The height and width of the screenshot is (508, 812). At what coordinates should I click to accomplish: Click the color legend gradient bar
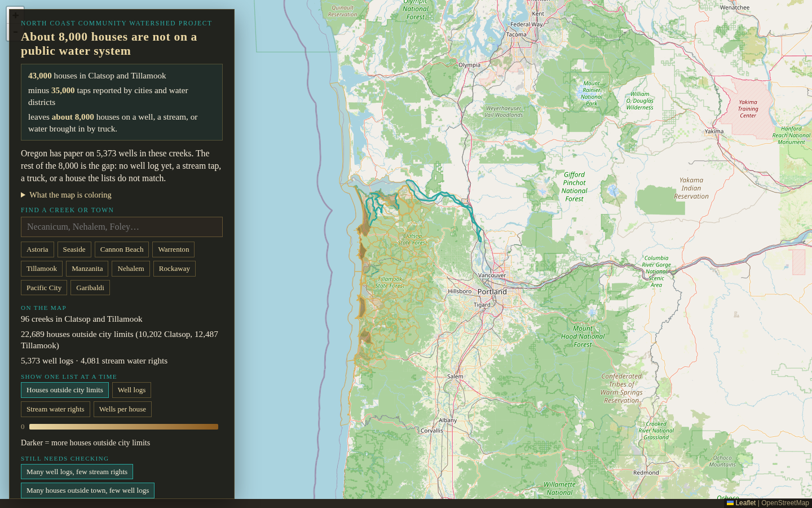(123, 427)
